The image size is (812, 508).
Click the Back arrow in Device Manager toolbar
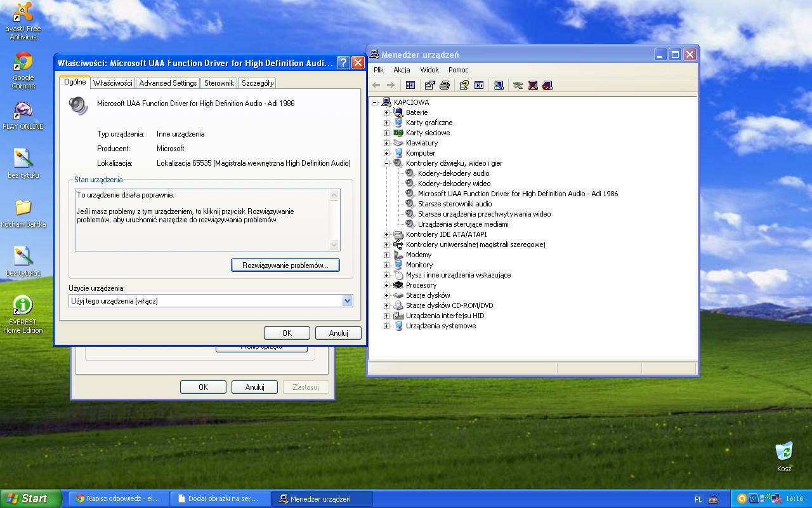coord(376,85)
